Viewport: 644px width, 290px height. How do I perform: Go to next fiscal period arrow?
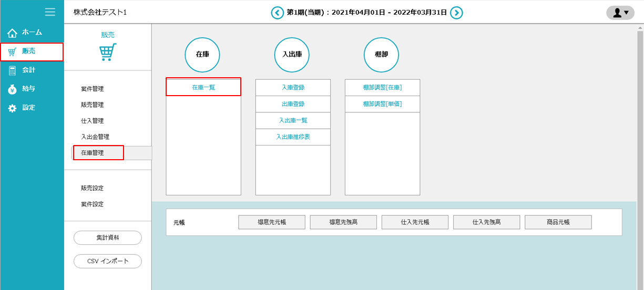(456, 13)
